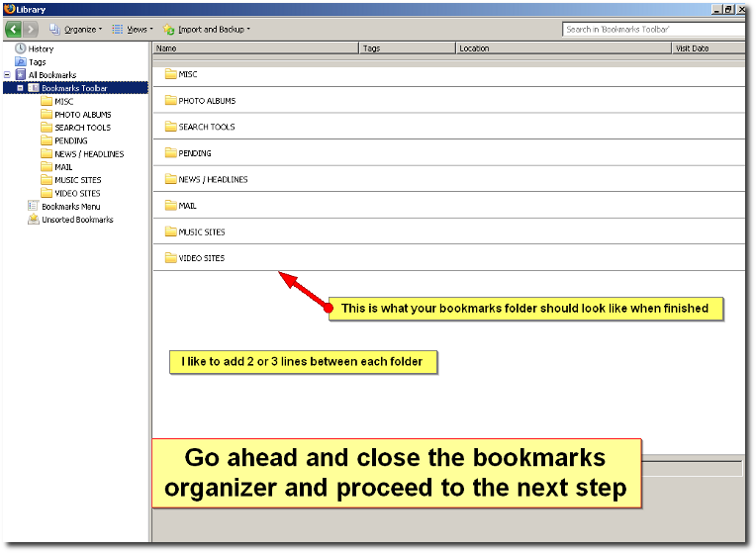This screenshot has height=553, width=756.
Task: Click PHOTO ALBUMS folder icon in sidebar
Action: (47, 114)
